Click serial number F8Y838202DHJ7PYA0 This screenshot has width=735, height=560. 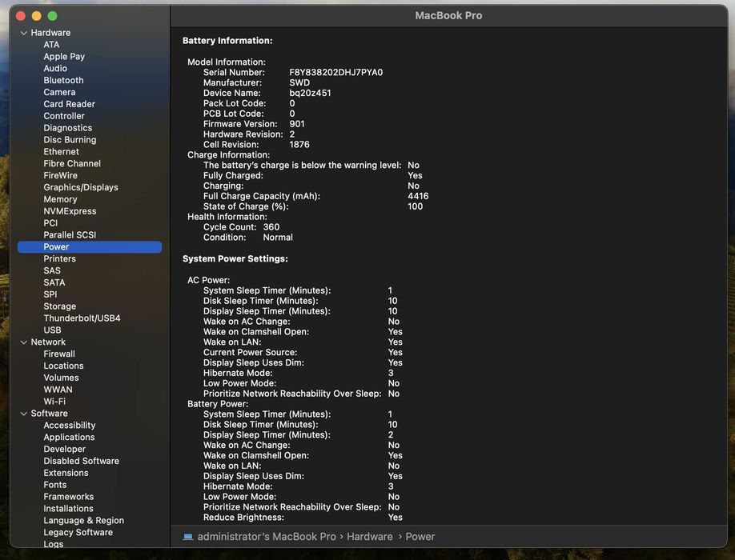pyautogui.click(x=336, y=72)
